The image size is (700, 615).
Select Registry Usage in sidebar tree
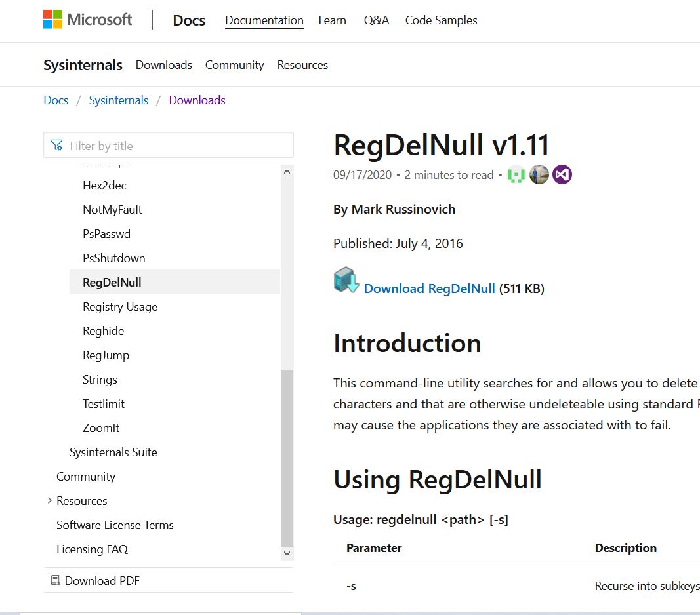click(120, 307)
